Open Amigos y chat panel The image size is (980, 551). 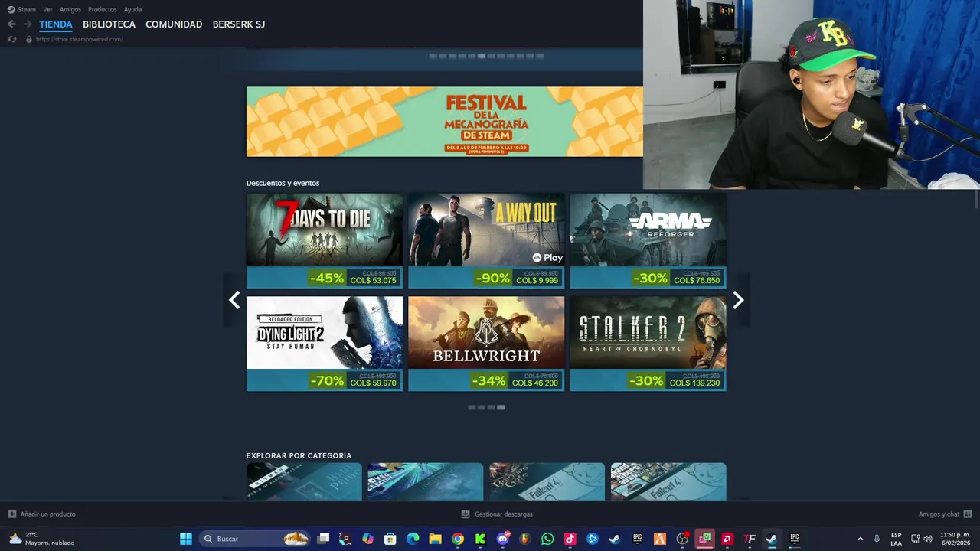click(x=939, y=514)
